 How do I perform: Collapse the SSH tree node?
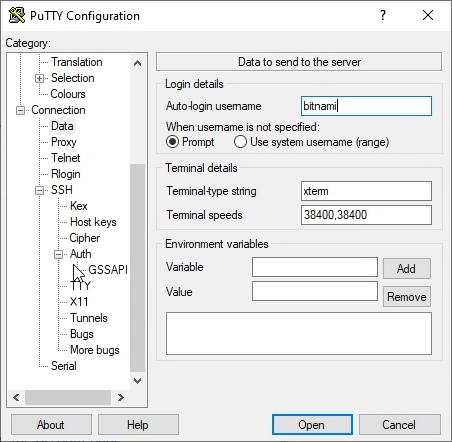(39, 190)
